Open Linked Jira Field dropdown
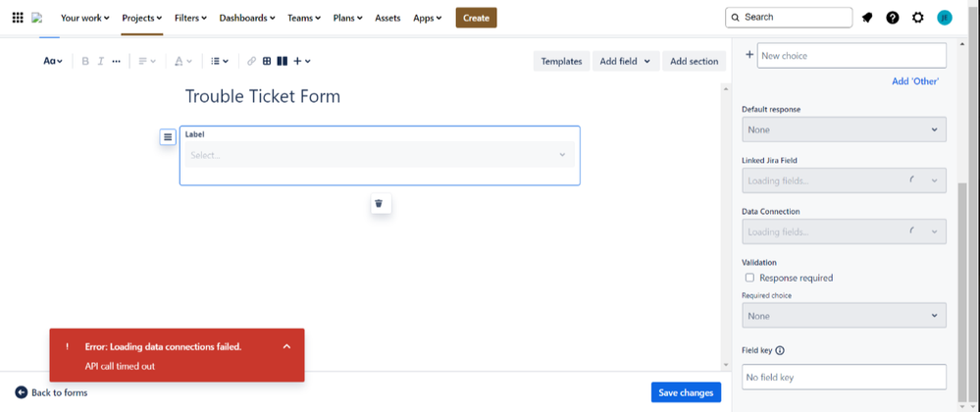The width and height of the screenshot is (980, 412). pyautogui.click(x=844, y=180)
